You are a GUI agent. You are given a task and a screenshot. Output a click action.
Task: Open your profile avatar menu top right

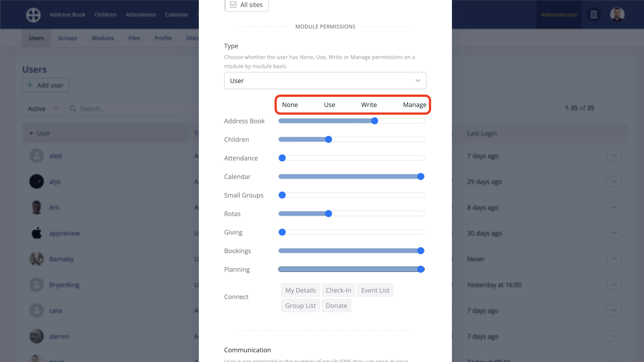pyautogui.click(x=617, y=14)
